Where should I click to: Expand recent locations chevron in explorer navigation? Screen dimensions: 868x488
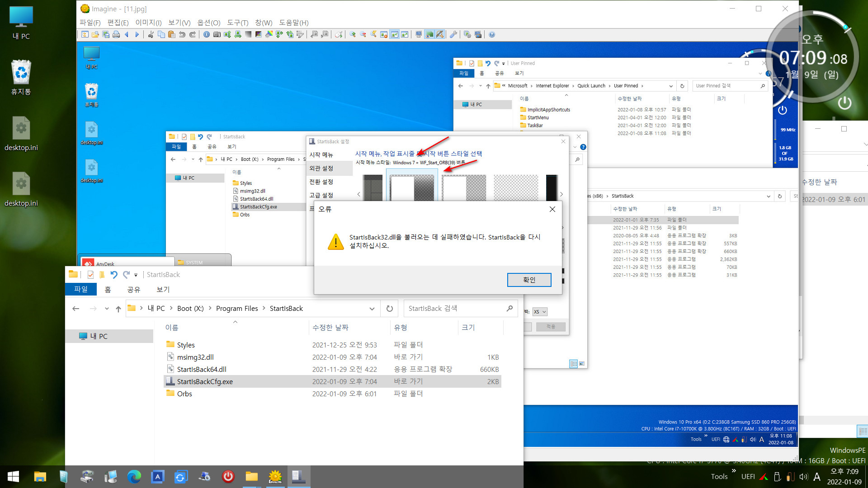[x=107, y=309]
